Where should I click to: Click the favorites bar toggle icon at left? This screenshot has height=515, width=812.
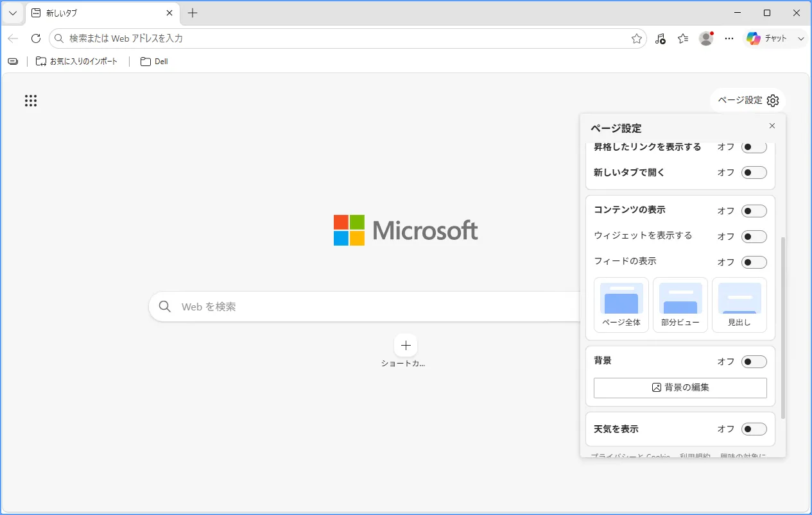[x=13, y=62]
